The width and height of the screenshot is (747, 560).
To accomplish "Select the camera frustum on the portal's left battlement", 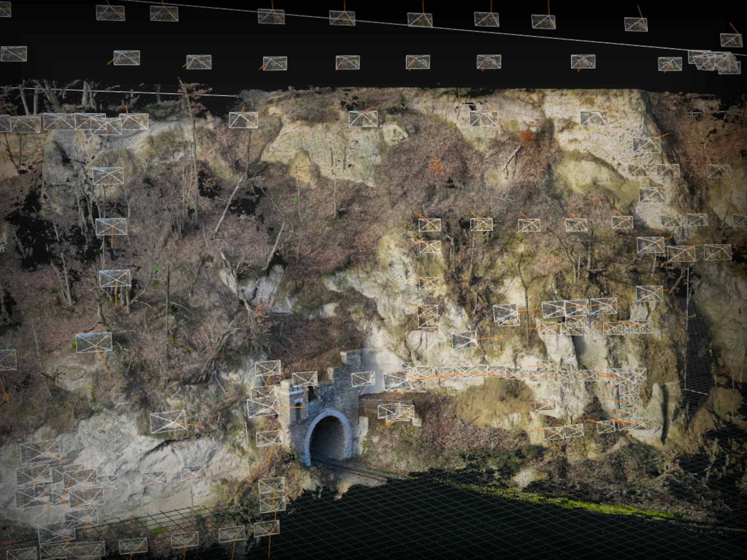I will pyautogui.click(x=304, y=379).
